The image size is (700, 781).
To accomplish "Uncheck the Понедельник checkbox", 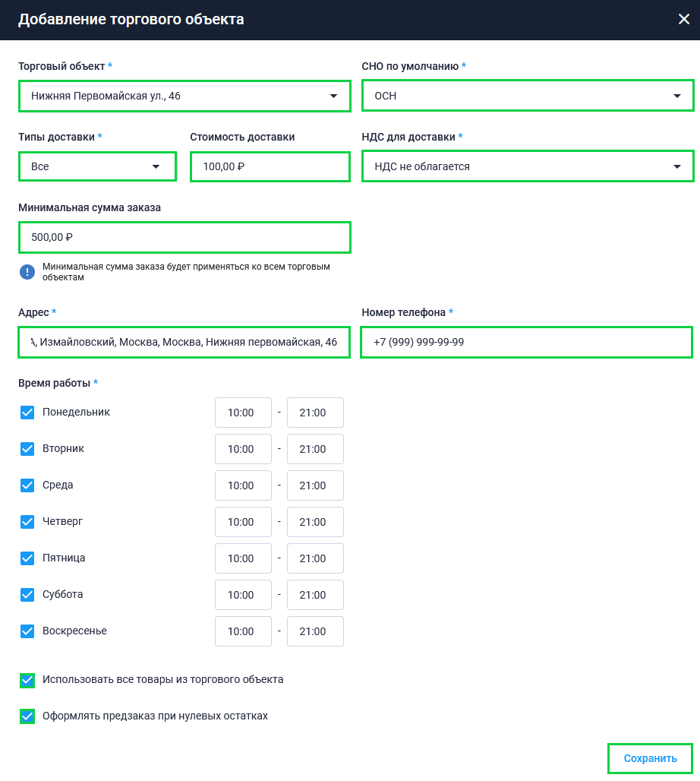I will (x=27, y=413).
